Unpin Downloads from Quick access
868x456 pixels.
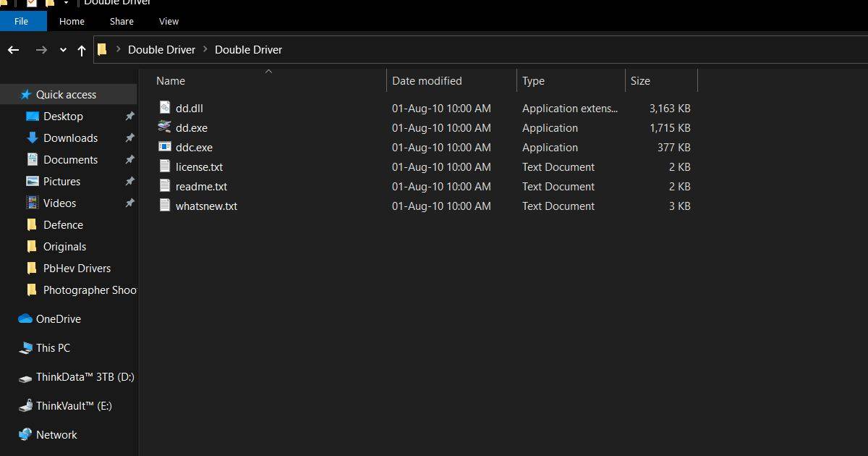[x=130, y=138]
